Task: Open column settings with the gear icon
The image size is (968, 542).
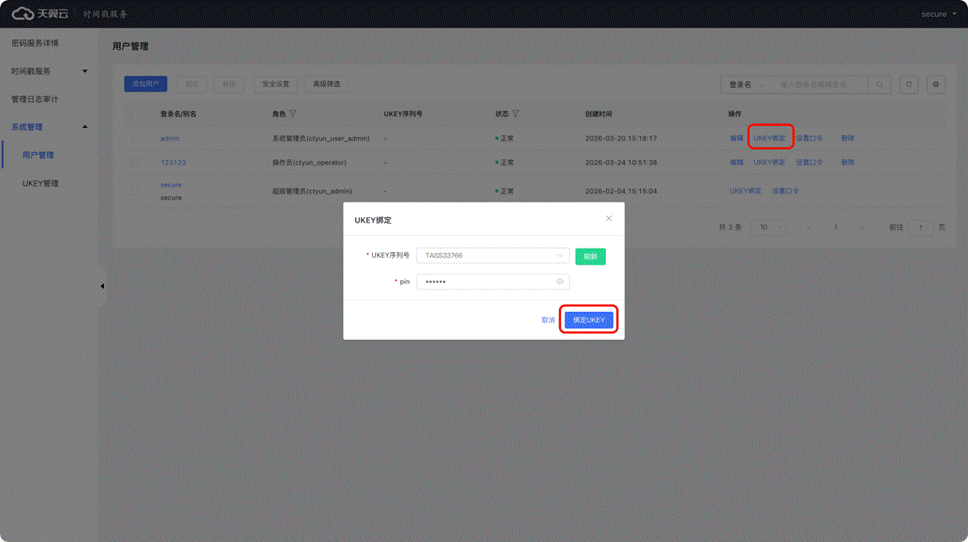Action: tap(936, 85)
